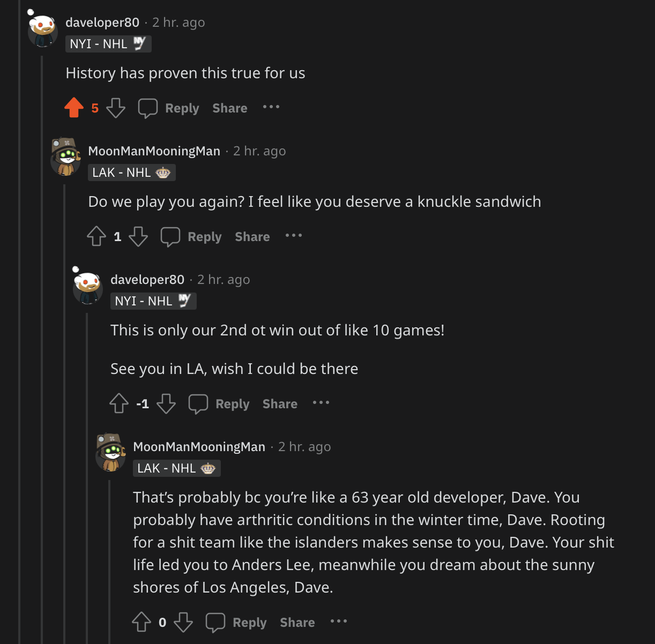
Task: Upvote the '2nd ot win' comment
Action: 119,403
